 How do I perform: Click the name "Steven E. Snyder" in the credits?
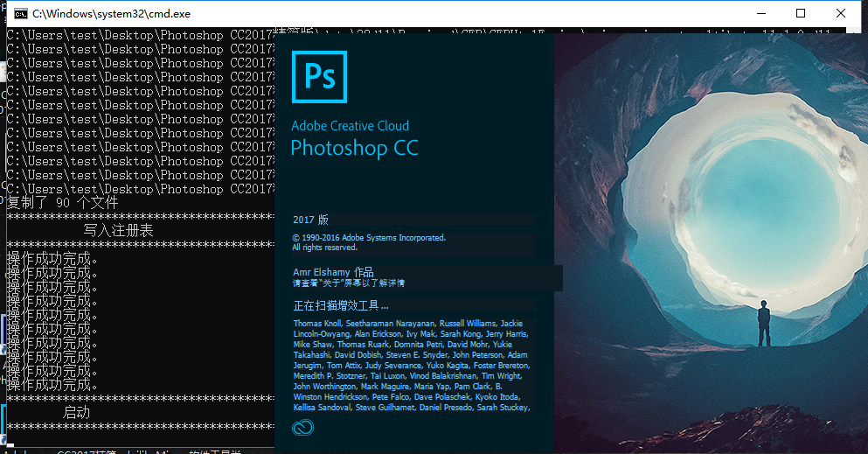click(x=417, y=355)
